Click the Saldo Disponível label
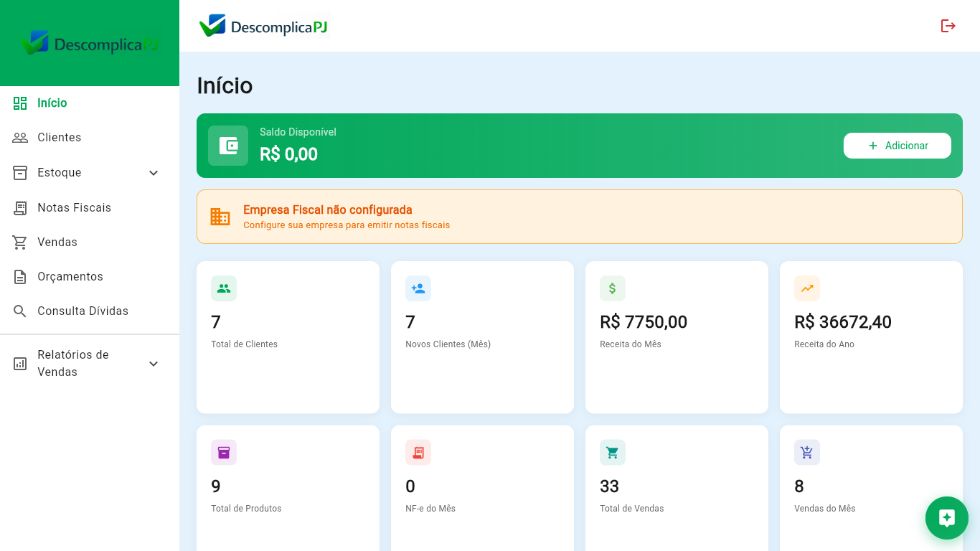 coord(298,132)
